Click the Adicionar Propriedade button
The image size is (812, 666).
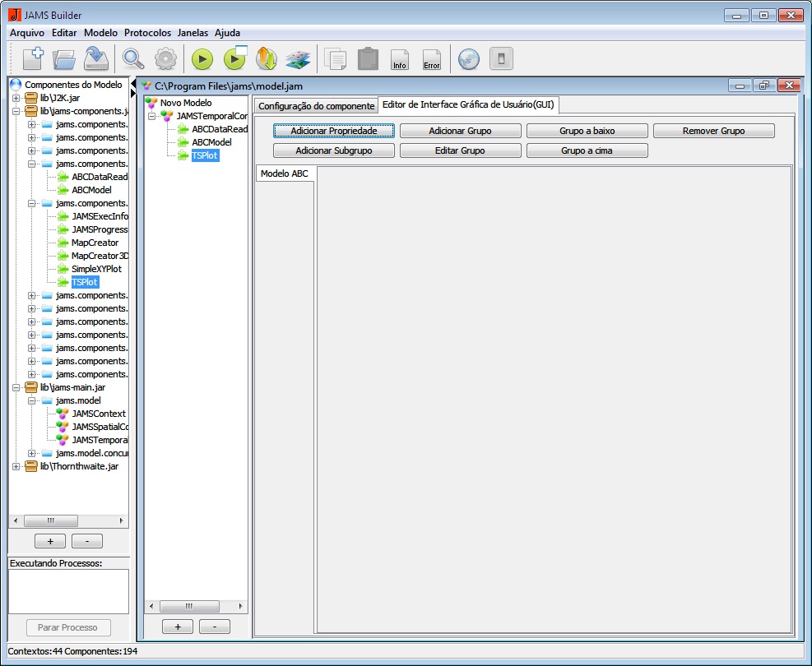click(334, 131)
